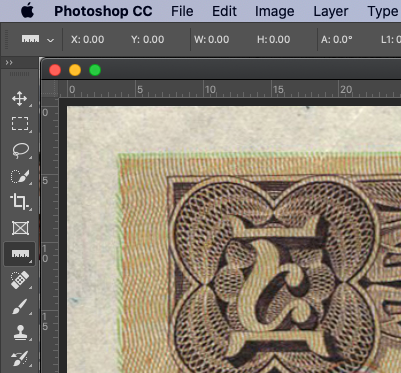This screenshot has width=401, height=373.
Task: Grab the toolbar's dotted grip handle
Action: point(19,74)
